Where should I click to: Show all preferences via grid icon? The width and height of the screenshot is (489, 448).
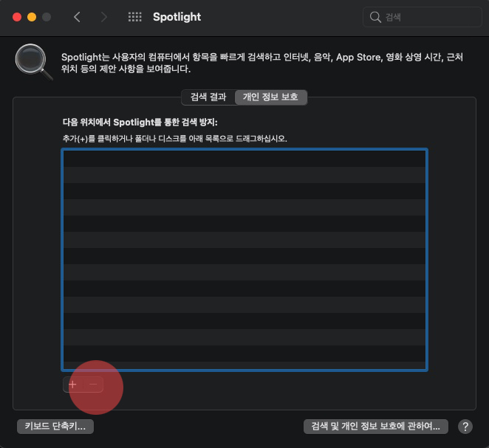(134, 17)
